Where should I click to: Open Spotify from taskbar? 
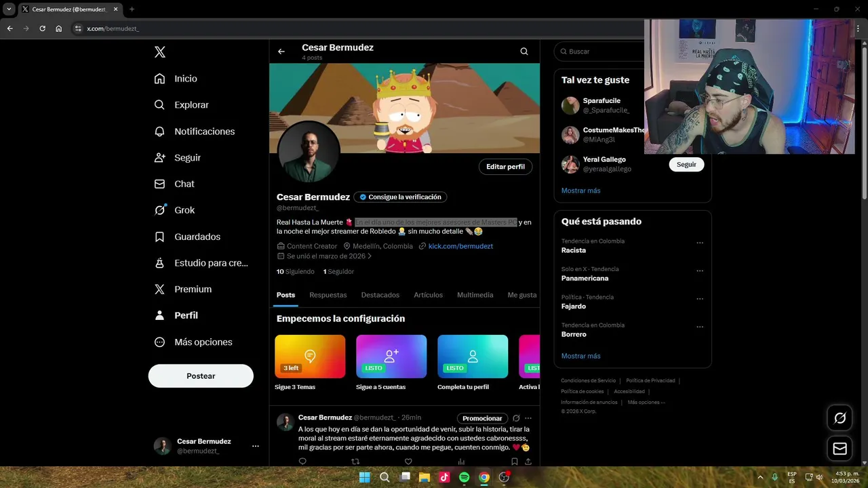pyautogui.click(x=464, y=477)
